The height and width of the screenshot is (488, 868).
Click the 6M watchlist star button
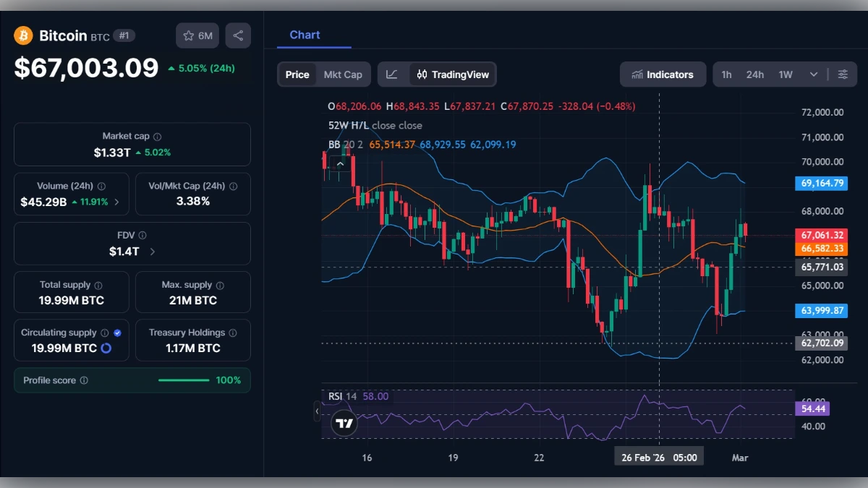[x=197, y=35]
